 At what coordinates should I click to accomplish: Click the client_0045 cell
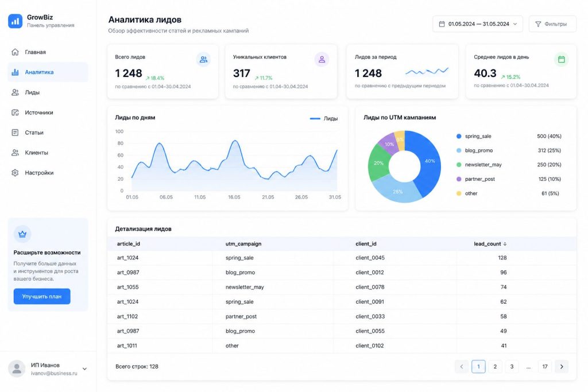click(370, 258)
